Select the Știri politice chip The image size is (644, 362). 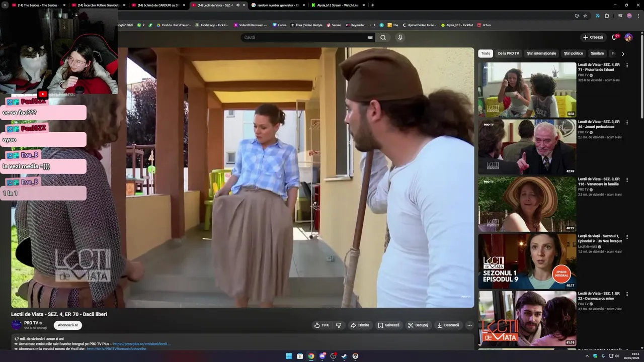573,53
